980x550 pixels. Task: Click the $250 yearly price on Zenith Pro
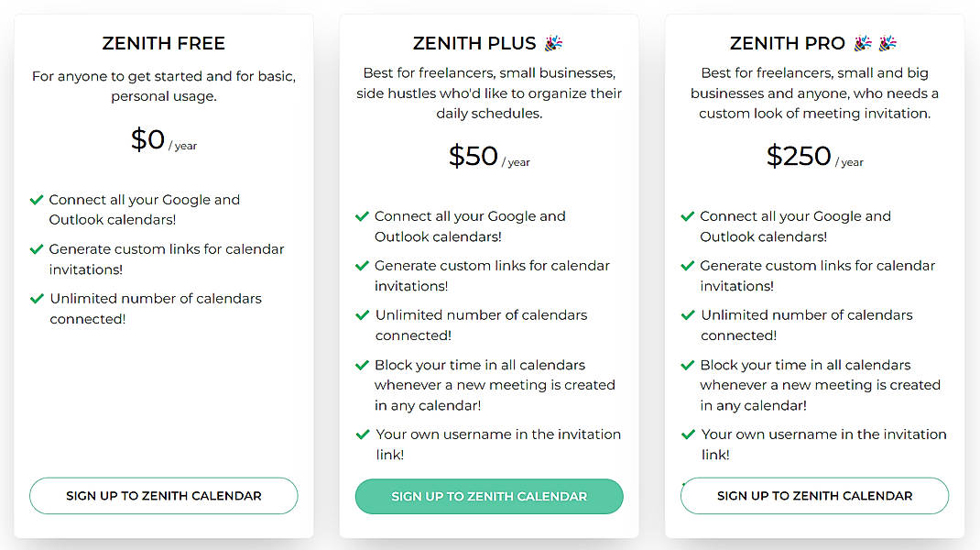pyautogui.click(x=813, y=156)
